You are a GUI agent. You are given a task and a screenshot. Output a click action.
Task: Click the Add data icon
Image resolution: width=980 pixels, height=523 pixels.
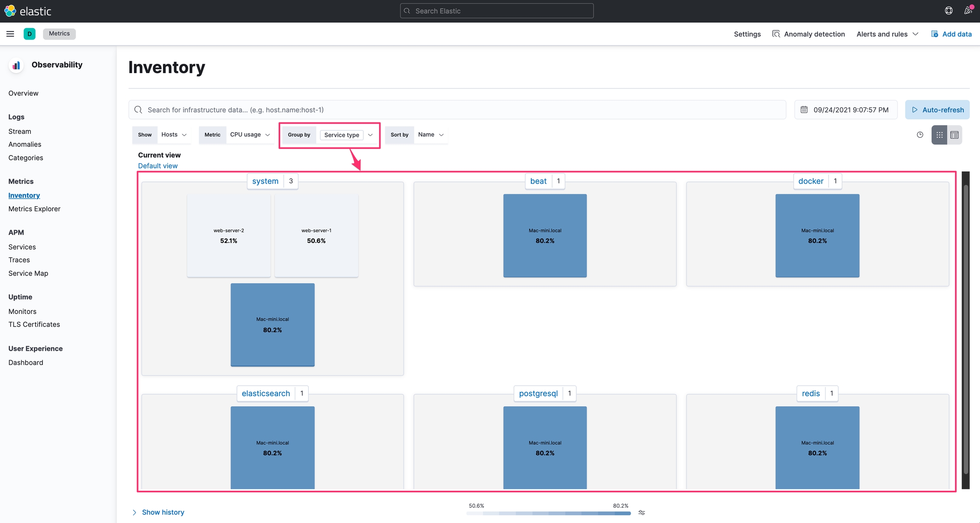click(934, 34)
